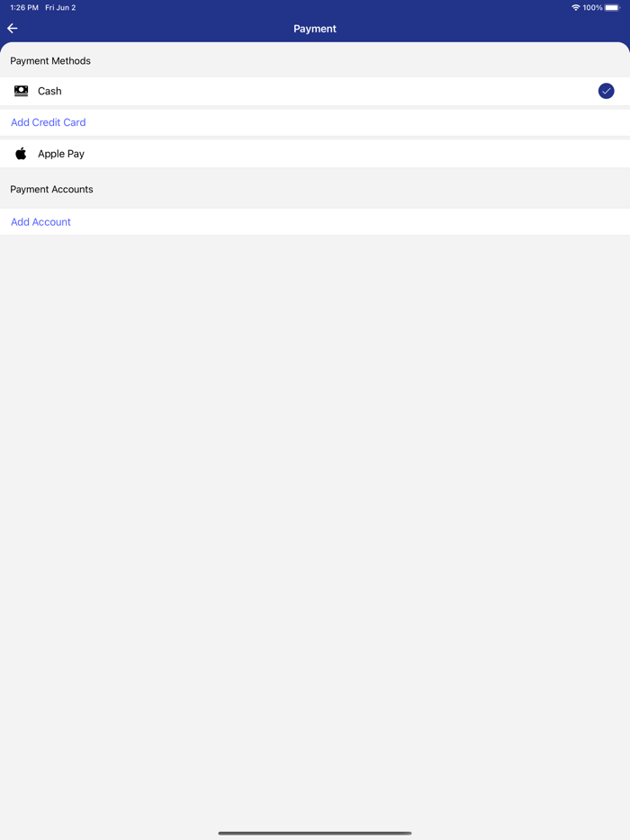Go back using the arrow icon
The height and width of the screenshot is (840, 630).
pos(13,29)
